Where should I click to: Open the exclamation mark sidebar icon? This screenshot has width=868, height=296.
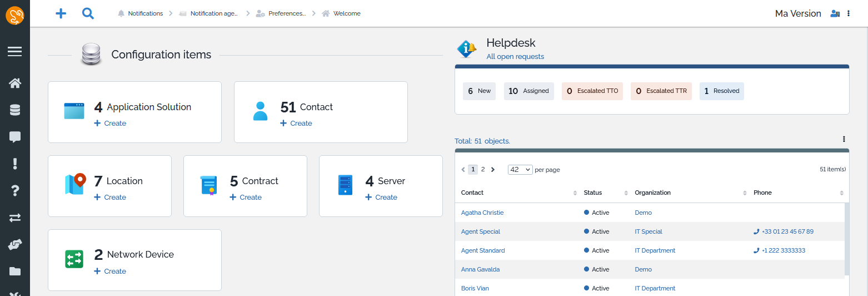pyautogui.click(x=15, y=164)
